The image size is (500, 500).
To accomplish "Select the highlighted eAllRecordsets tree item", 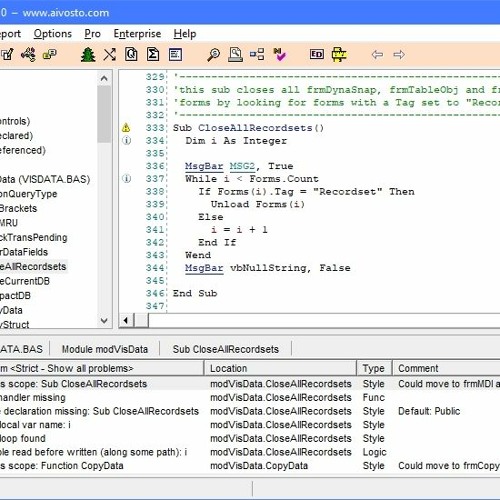I will tap(33, 267).
